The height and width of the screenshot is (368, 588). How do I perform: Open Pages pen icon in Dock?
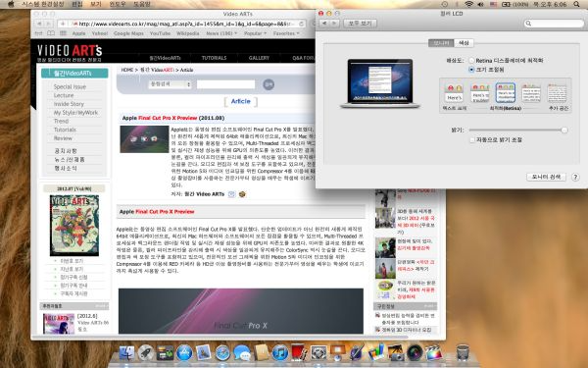pyautogui.click(x=357, y=352)
